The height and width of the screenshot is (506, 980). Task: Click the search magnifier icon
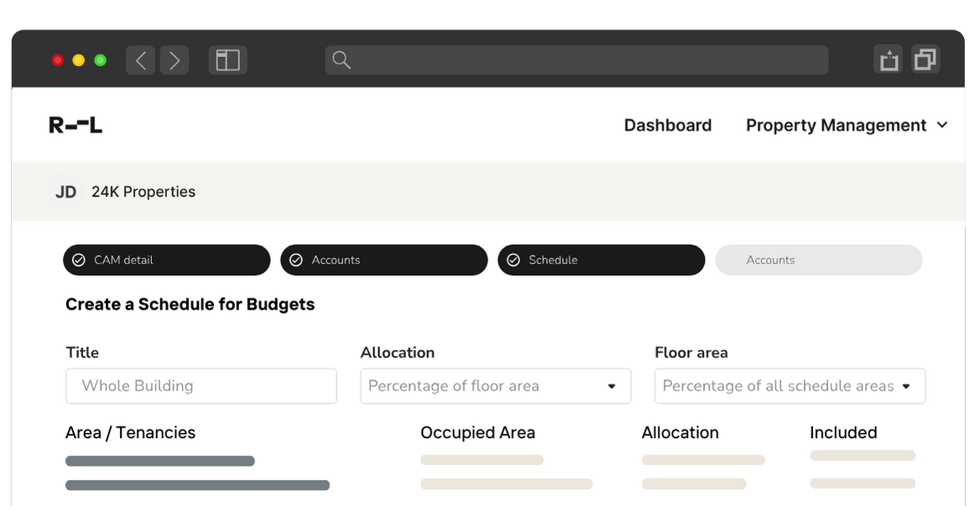(341, 60)
